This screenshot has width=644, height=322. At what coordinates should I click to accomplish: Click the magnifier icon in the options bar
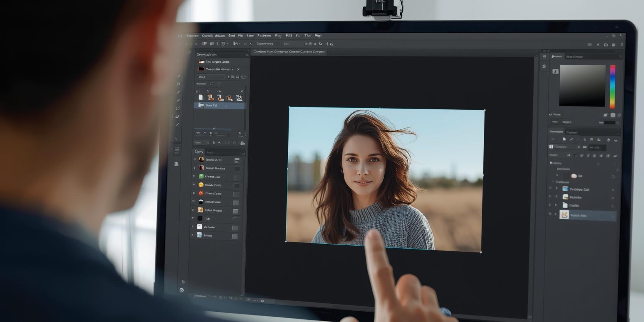click(320, 44)
